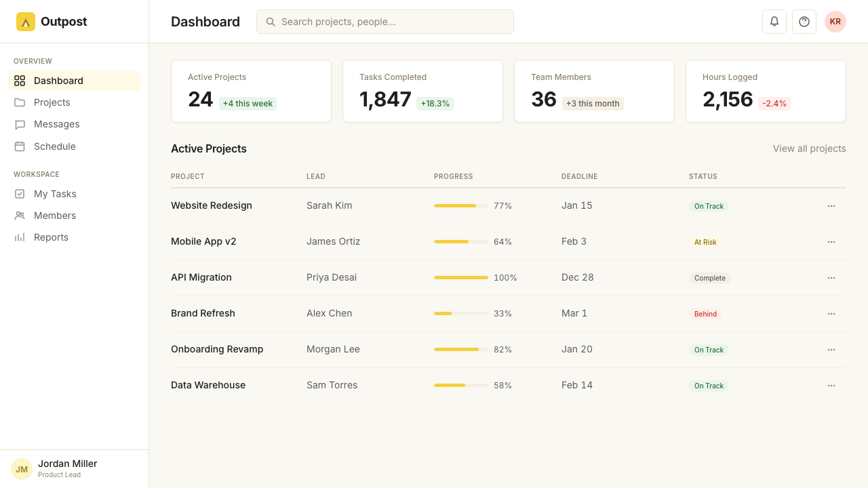The image size is (868, 488).
Task: Click the API Migration progress bar
Action: click(461, 277)
